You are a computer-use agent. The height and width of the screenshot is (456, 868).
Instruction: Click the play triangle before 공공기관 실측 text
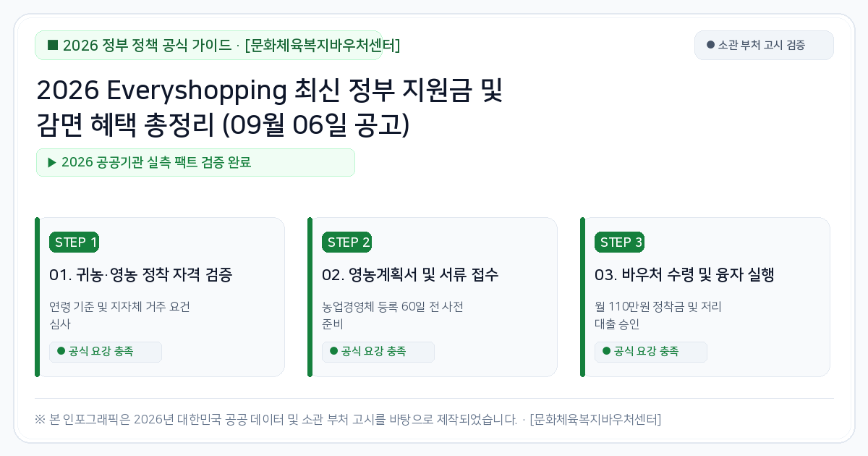point(51,162)
